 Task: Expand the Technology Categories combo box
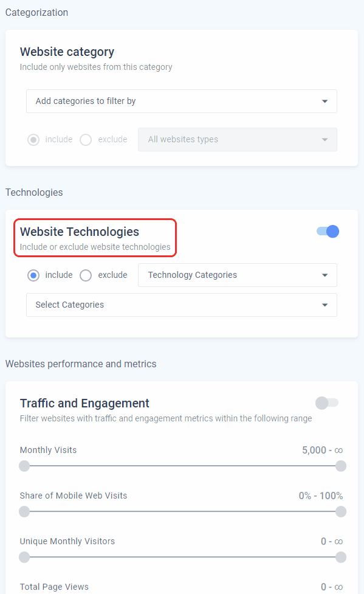237,275
